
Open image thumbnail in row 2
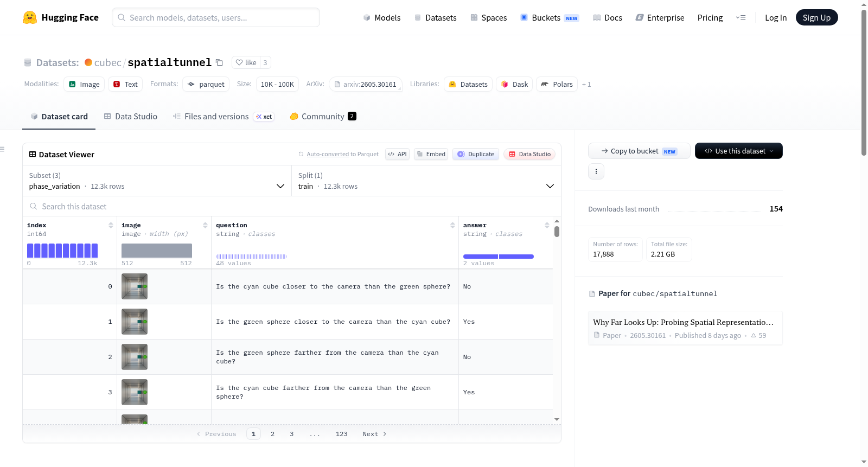tap(135, 357)
